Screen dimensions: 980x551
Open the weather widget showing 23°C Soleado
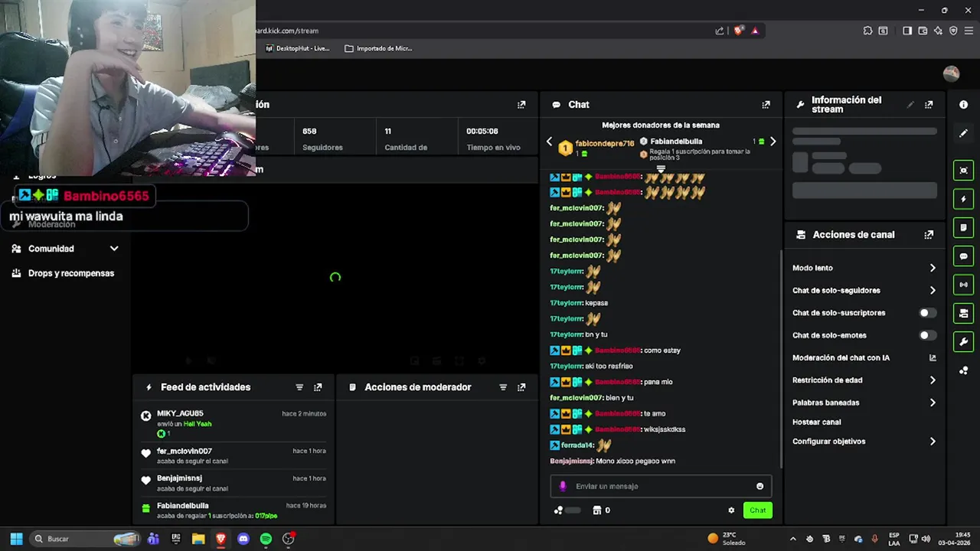(727, 539)
